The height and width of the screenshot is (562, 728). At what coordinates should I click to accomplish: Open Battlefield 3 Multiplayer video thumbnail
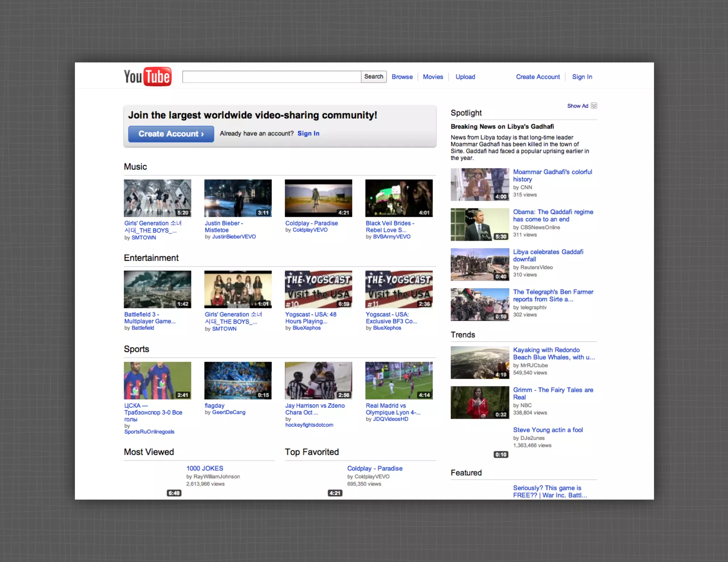coord(157,289)
